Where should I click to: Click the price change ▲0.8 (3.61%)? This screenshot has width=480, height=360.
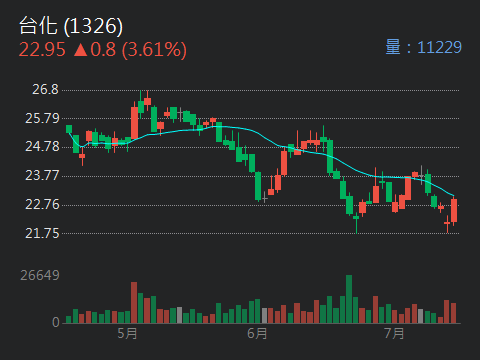tap(130, 50)
